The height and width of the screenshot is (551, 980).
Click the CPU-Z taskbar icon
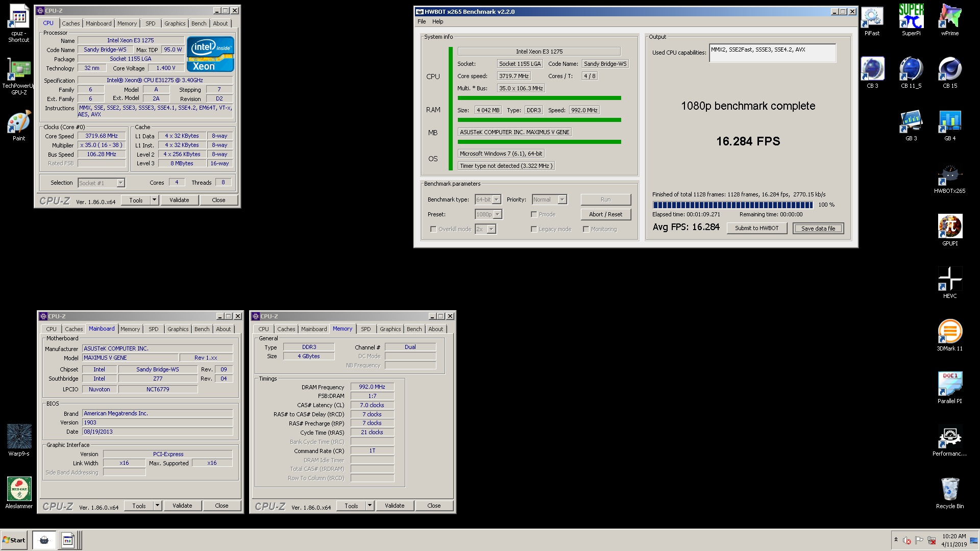(x=68, y=540)
